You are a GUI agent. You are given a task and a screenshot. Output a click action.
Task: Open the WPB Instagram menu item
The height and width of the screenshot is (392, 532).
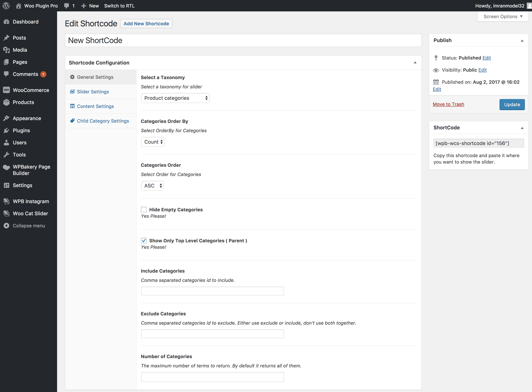click(x=29, y=201)
